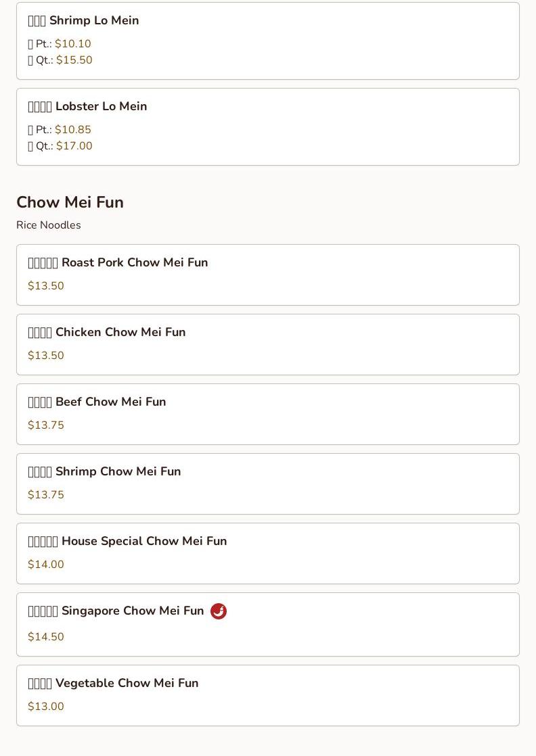Screen dimensions: 536x756
Task: Click the price under Chicken Chow Mei Fun
Action: pos(46,356)
